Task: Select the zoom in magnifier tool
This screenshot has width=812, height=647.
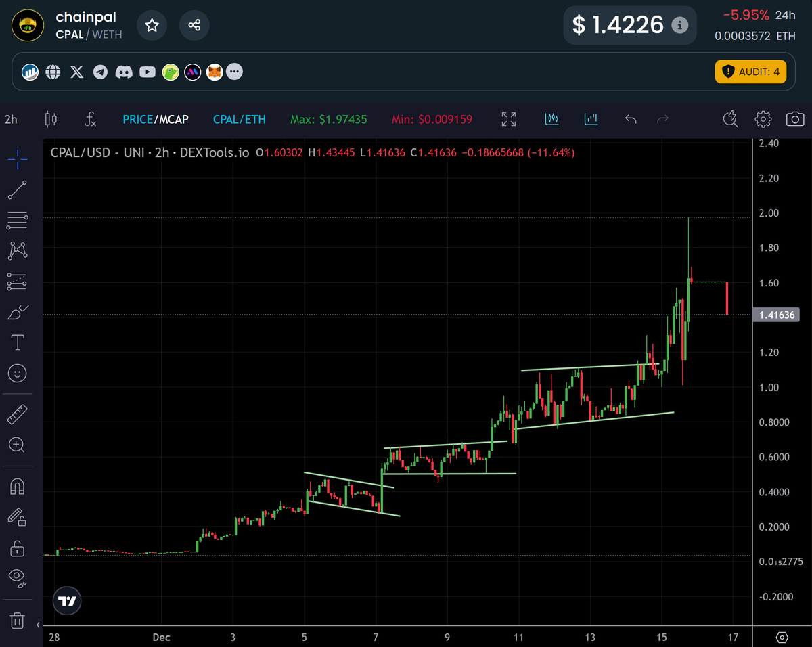Action: click(x=18, y=445)
